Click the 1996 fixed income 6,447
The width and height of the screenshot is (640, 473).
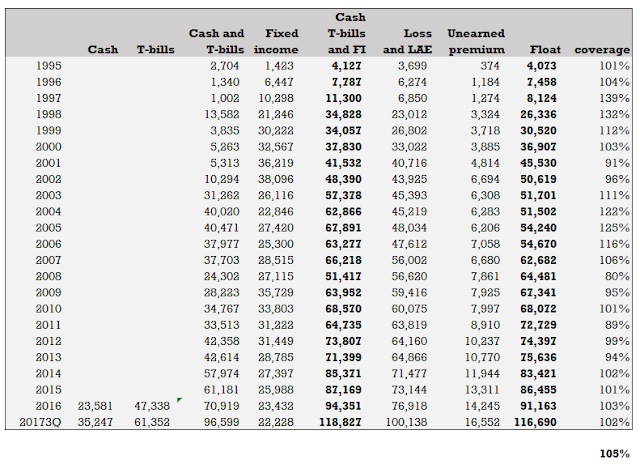(x=279, y=82)
